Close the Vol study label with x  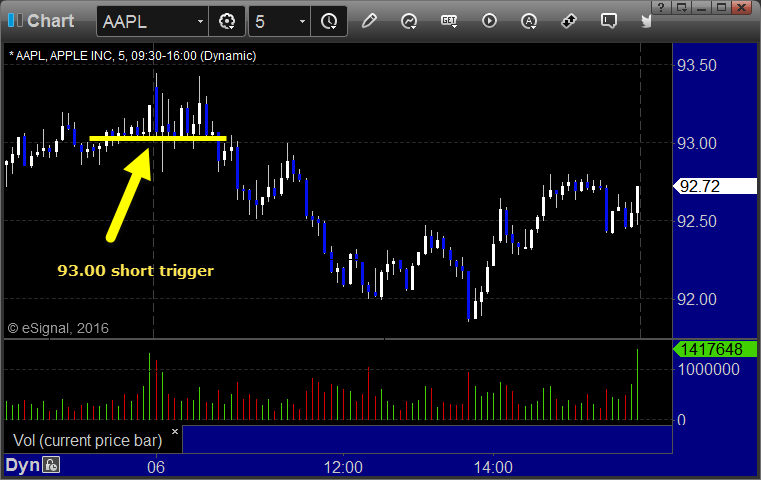click(x=175, y=431)
